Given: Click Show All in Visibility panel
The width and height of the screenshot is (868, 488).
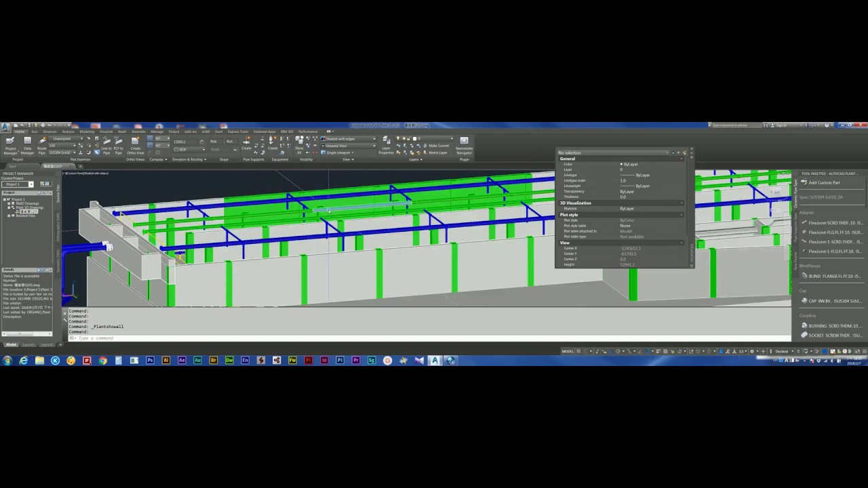Looking at the screenshot, I should [x=299, y=145].
